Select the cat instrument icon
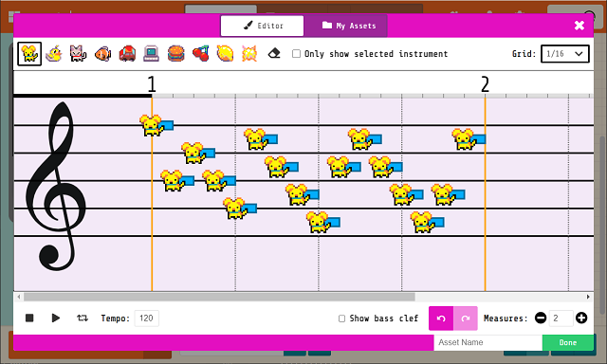This screenshot has height=364, width=607. (x=78, y=54)
